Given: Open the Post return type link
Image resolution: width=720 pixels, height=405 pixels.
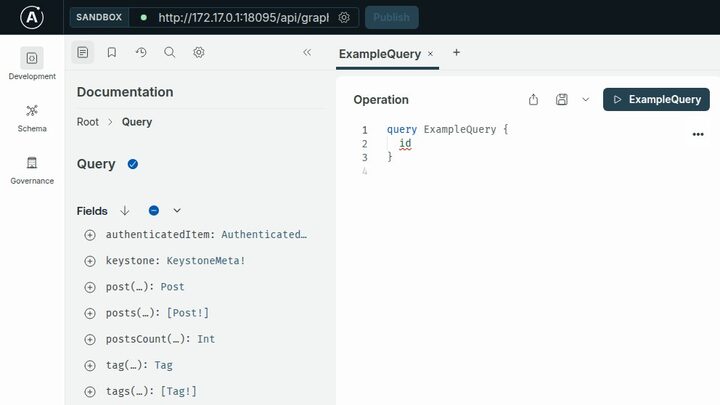Looking at the screenshot, I should pyautogui.click(x=172, y=287).
